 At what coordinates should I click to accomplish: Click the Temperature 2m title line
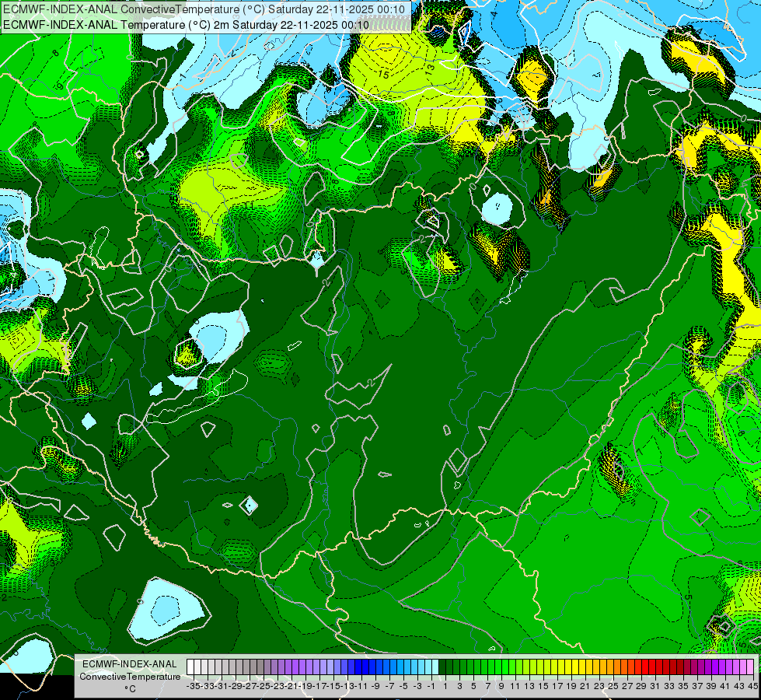(x=186, y=25)
